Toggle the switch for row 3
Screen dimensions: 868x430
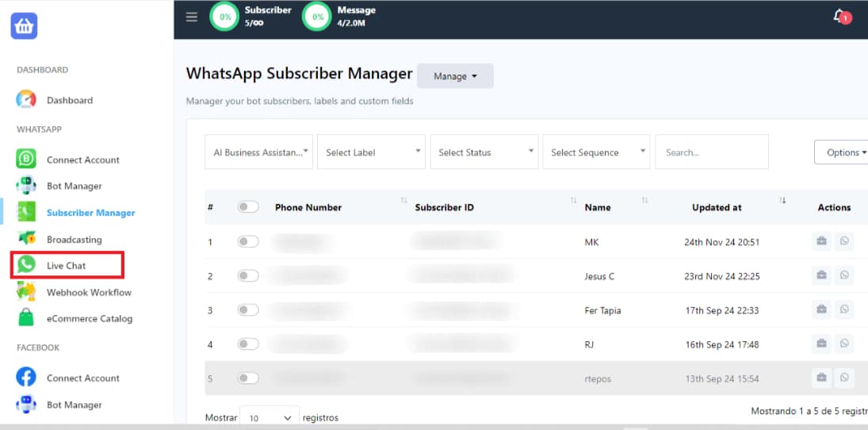click(x=248, y=310)
